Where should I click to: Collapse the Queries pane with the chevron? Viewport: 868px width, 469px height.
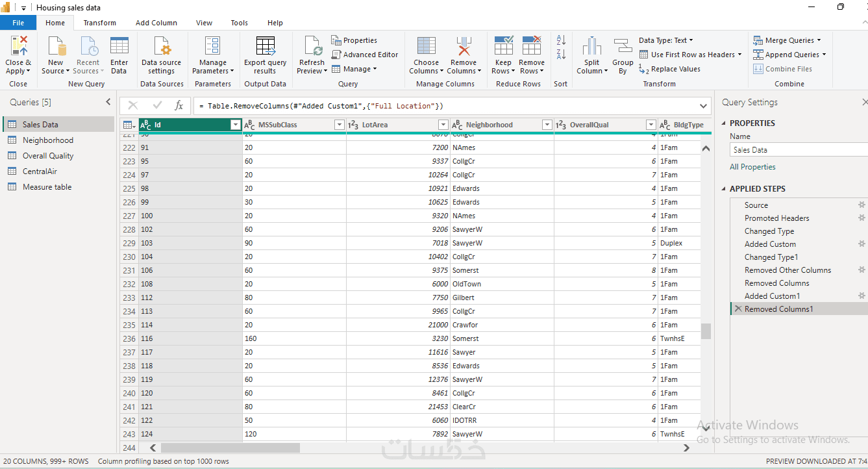click(108, 102)
